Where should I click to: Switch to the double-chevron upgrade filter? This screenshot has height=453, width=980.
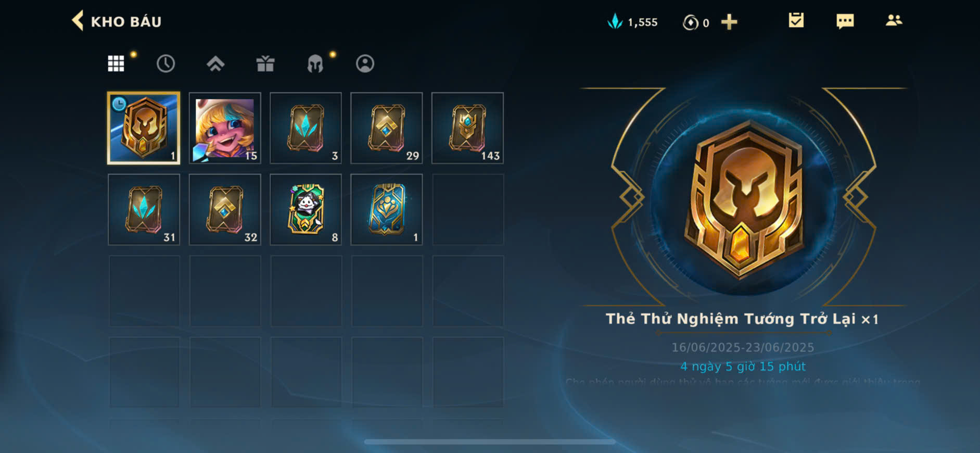pos(215,64)
